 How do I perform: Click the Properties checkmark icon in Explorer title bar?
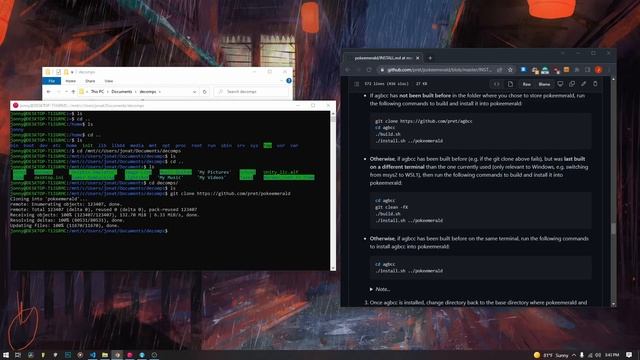pos(58,72)
